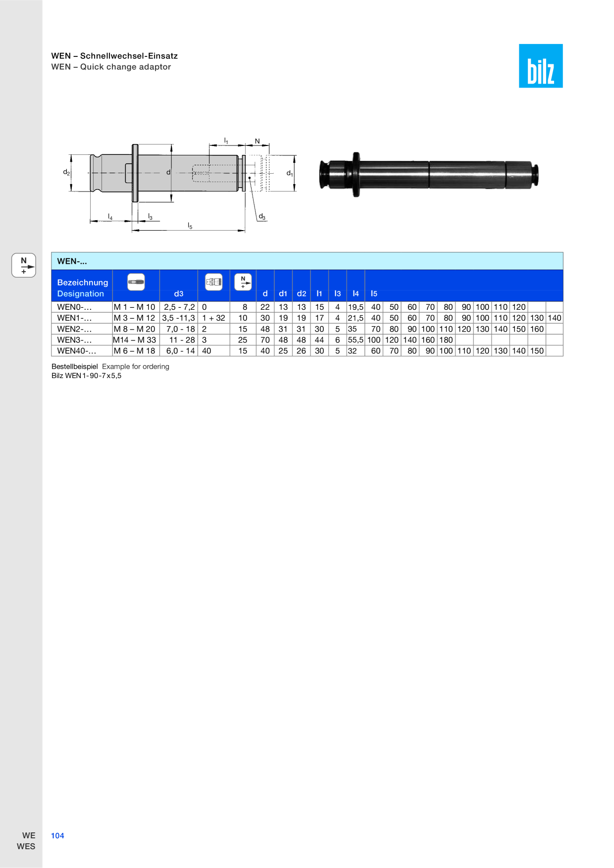Click the '3,5 -11,3' d3 value
The height and width of the screenshot is (868, 614).
pyautogui.click(x=179, y=318)
